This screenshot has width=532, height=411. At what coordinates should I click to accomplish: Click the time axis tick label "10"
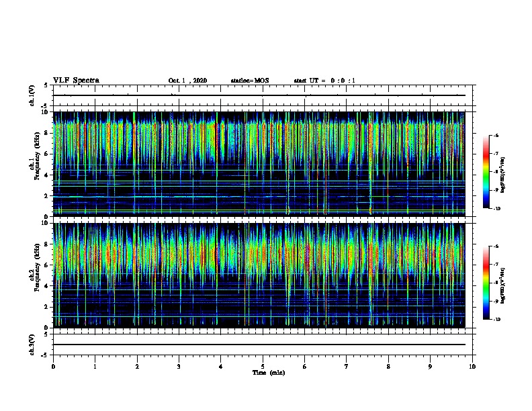point(472,366)
